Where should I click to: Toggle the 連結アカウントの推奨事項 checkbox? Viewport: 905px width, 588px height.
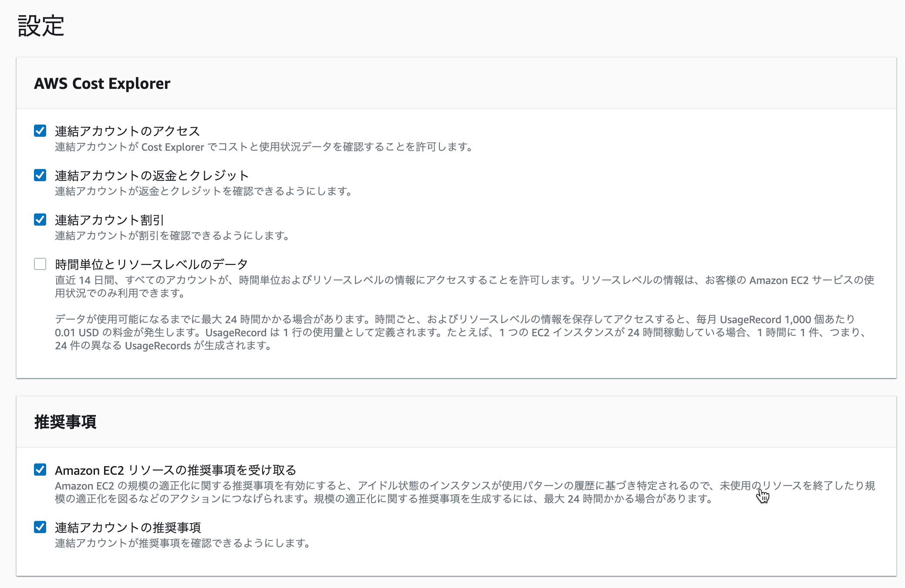pos(40,527)
